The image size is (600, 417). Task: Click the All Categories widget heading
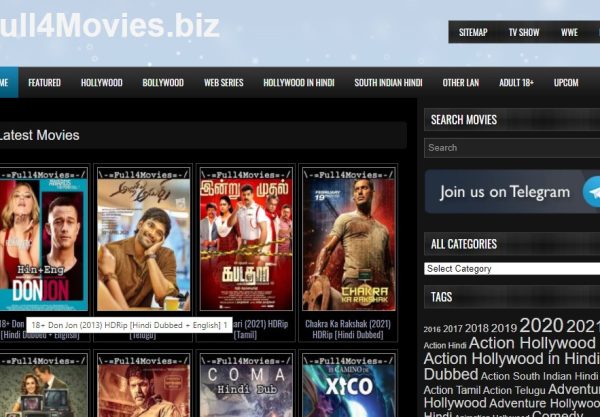(x=464, y=244)
